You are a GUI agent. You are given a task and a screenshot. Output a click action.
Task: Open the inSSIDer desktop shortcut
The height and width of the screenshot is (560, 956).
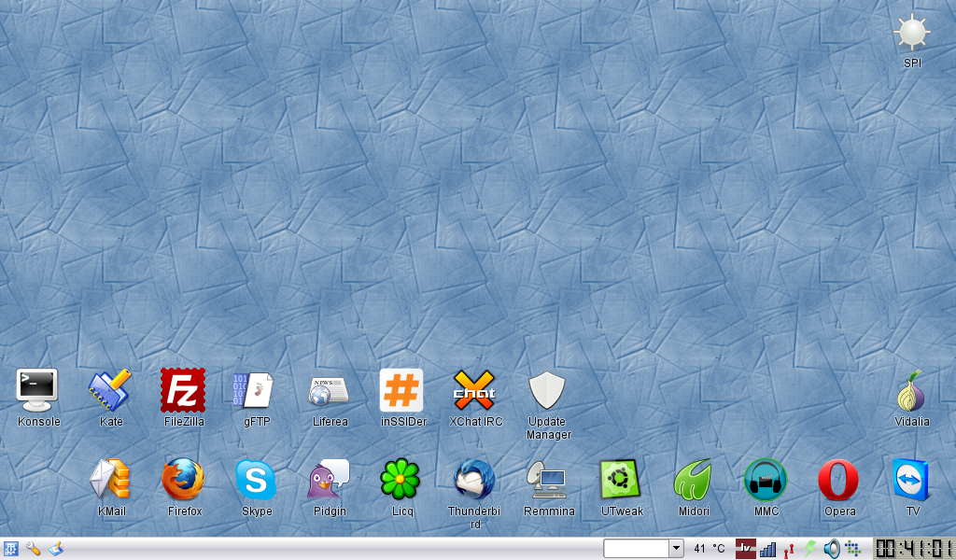click(x=401, y=390)
